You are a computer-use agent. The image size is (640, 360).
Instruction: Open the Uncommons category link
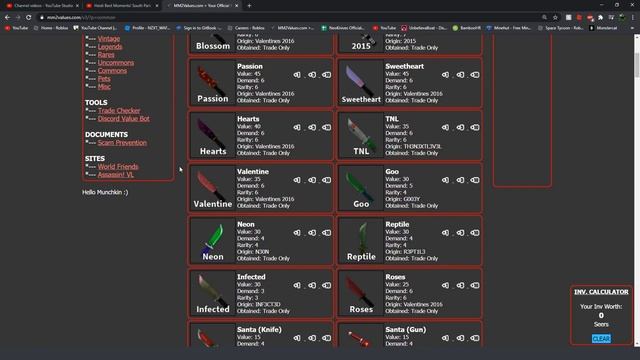point(116,63)
